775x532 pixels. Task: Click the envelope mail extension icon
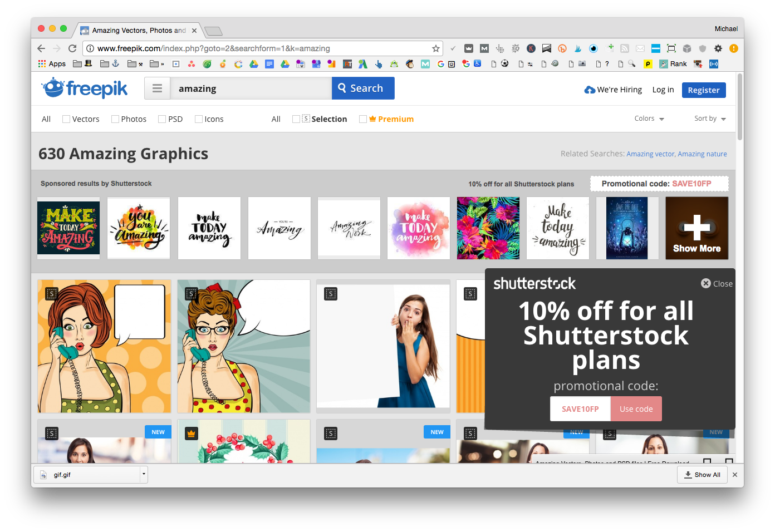tap(640, 48)
